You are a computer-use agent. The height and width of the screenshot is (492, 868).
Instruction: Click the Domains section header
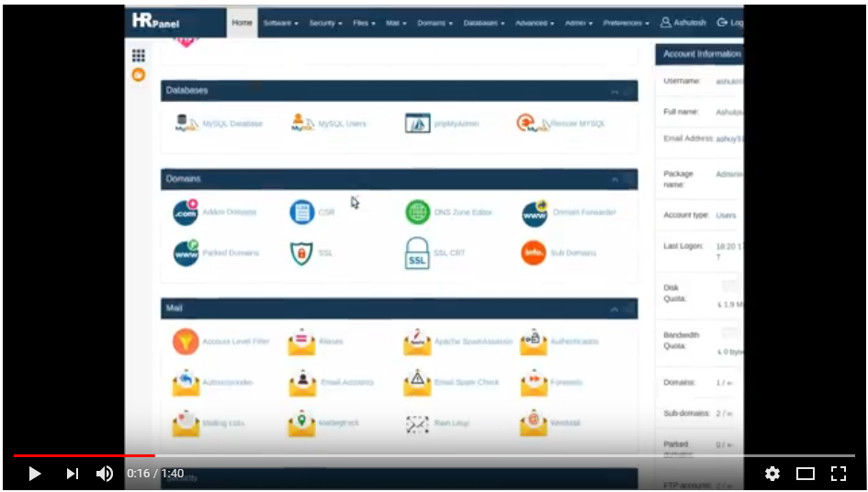click(400, 179)
